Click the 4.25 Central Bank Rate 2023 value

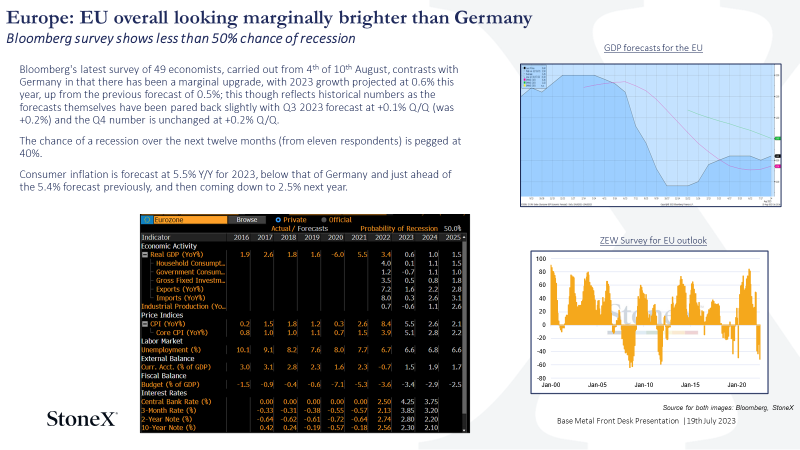[x=407, y=402]
